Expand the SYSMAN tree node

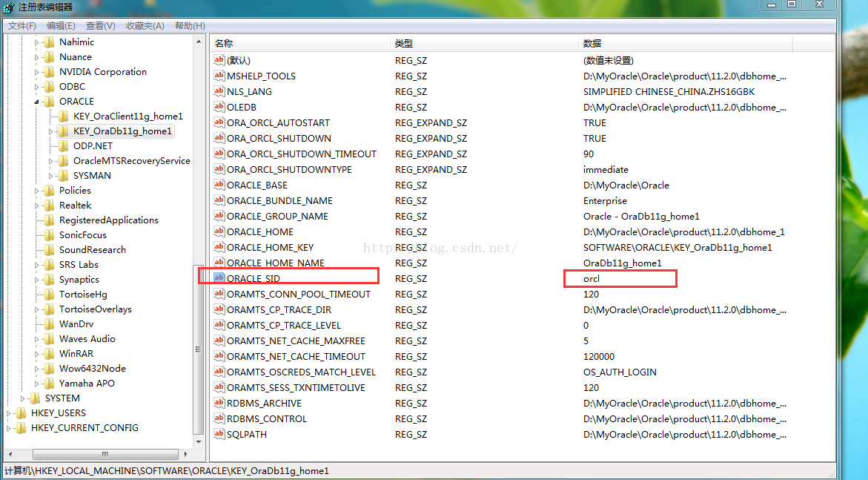(50, 176)
